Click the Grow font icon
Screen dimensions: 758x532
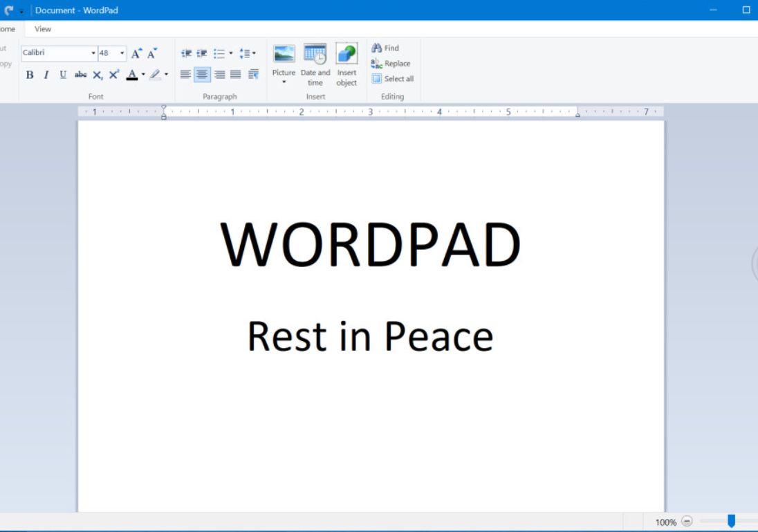click(137, 53)
